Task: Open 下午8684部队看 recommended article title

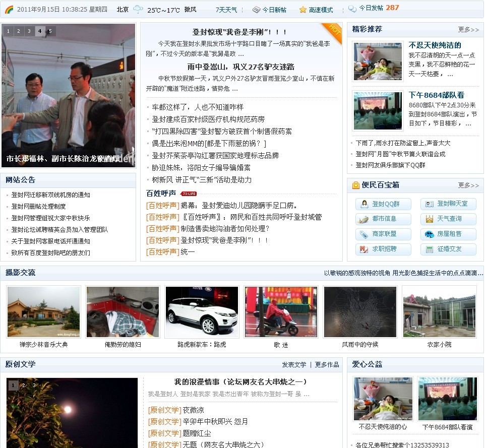Action: coord(437,95)
